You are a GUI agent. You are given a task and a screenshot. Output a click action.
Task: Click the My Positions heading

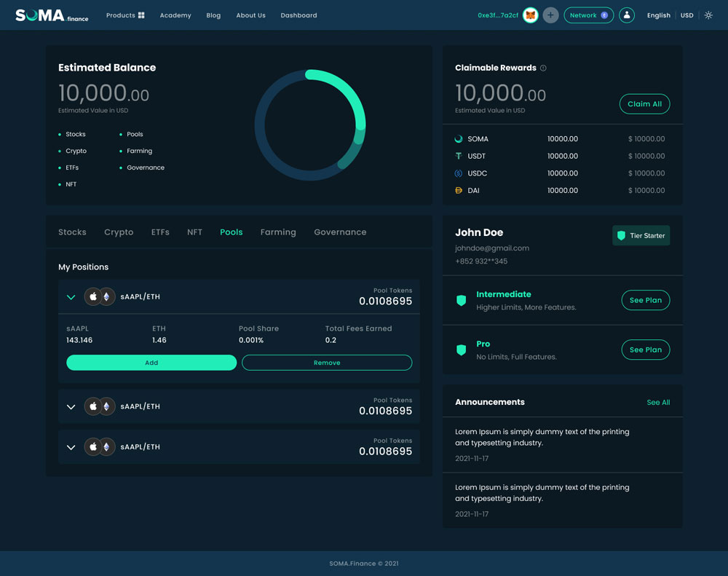click(84, 267)
